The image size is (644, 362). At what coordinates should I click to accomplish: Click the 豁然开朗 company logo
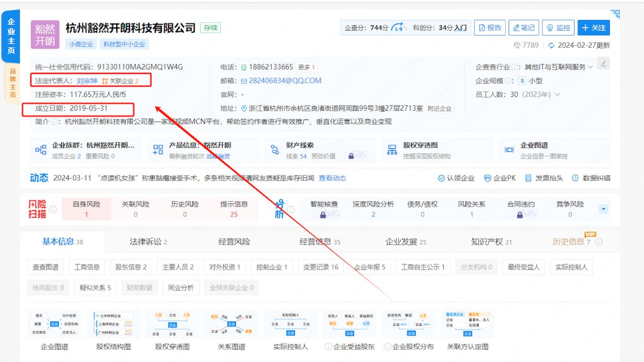tap(45, 35)
